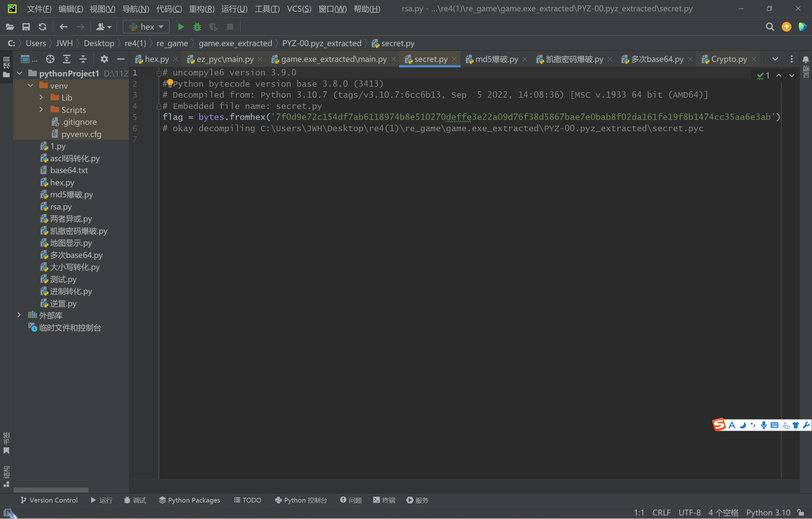Close the secret.py tab
The height and width of the screenshot is (519, 812).
pyautogui.click(x=454, y=59)
